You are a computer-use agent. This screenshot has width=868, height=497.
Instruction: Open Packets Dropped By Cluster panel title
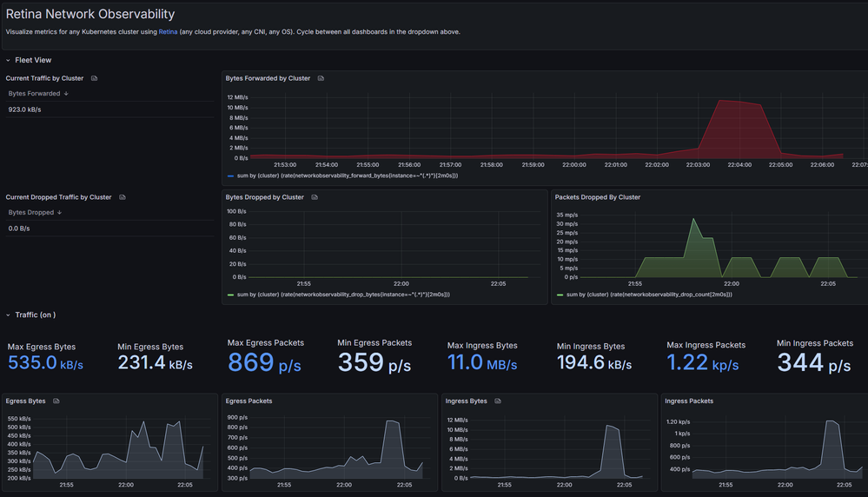click(x=597, y=197)
